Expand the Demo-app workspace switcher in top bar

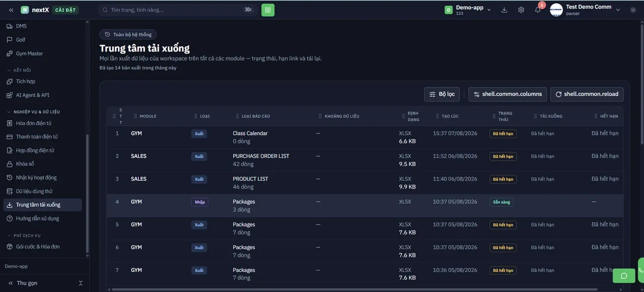click(x=468, y=10)
